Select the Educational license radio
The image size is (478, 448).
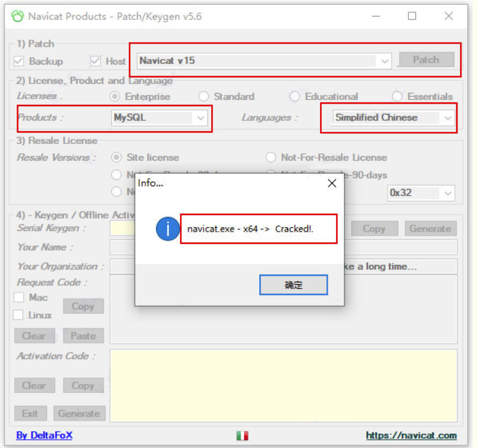click(x=294, y=97)
